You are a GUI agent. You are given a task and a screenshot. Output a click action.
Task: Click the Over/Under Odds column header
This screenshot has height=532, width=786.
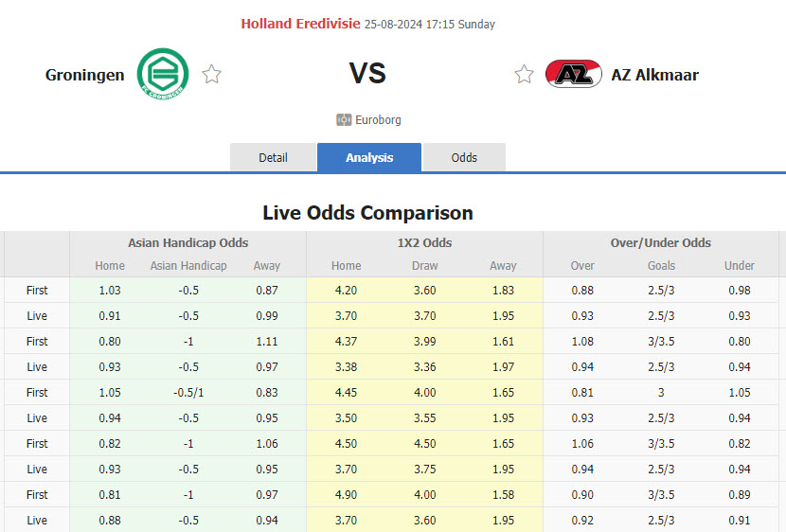[661, 243]
